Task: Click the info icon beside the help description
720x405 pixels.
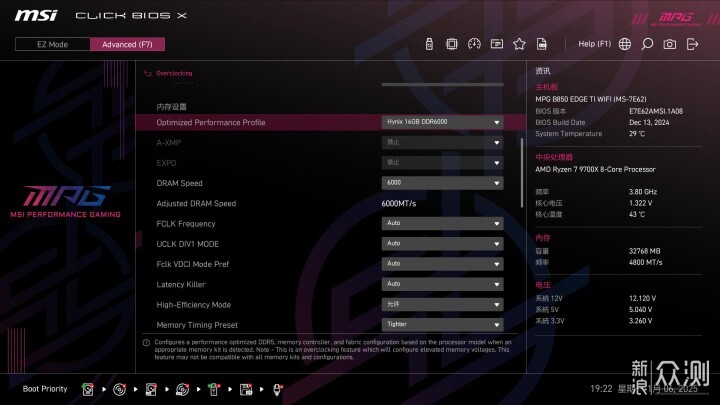Action: point(146,343)
